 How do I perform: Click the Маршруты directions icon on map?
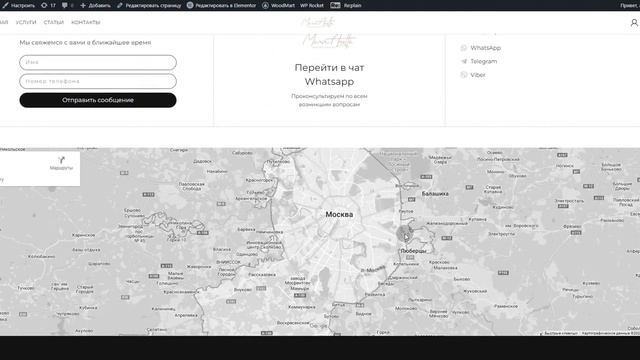[61, 163]
